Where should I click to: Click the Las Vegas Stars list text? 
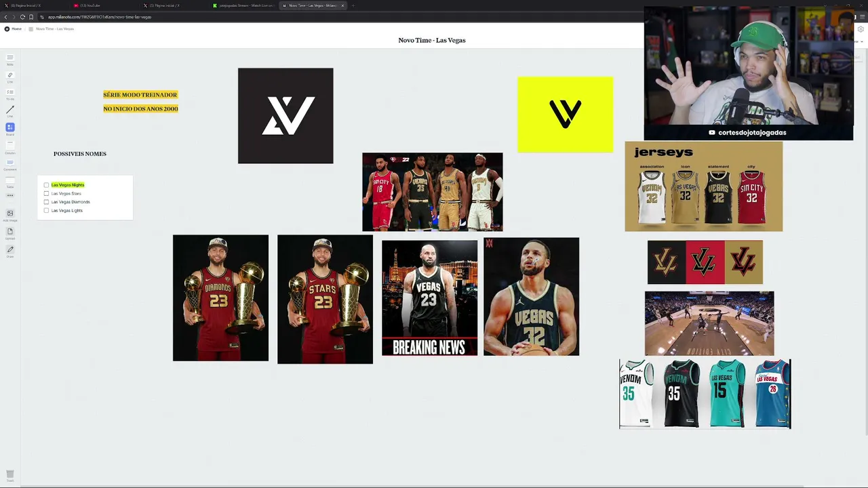pos(66,194)
